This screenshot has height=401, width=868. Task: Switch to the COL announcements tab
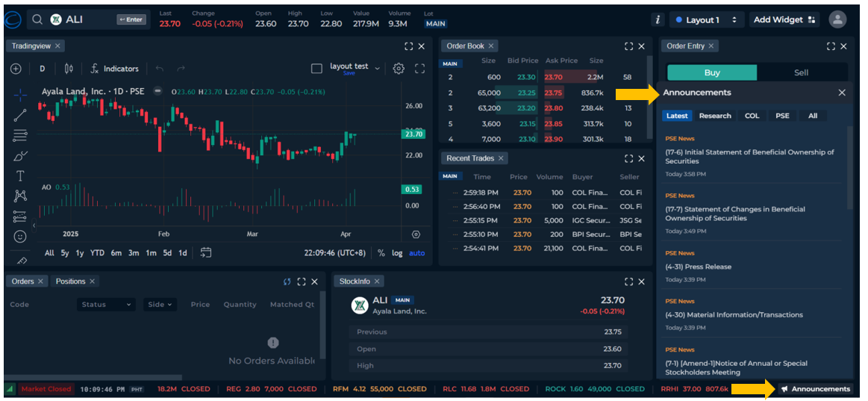(752, 116)
